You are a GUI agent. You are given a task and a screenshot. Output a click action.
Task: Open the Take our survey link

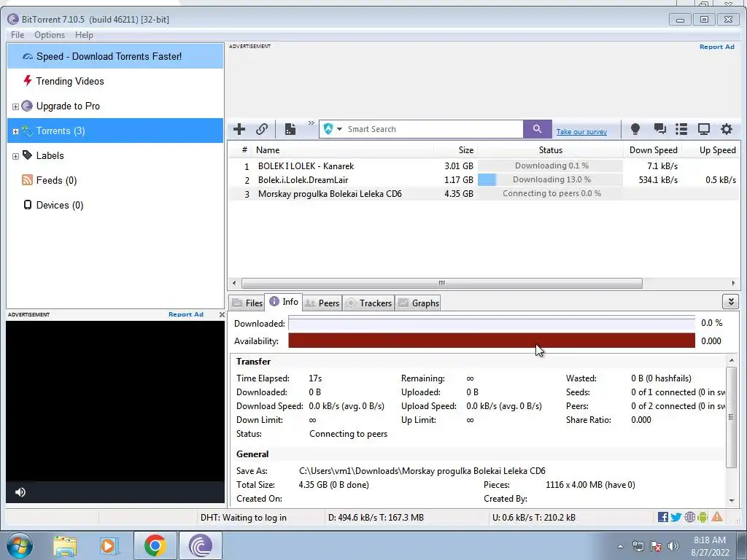click(x=581, y=132)
